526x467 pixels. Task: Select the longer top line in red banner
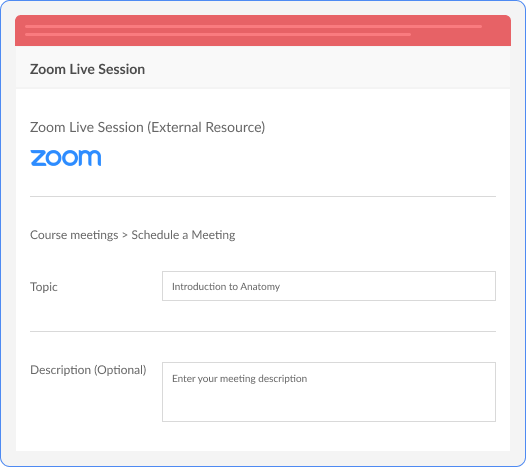pos(253,27)
